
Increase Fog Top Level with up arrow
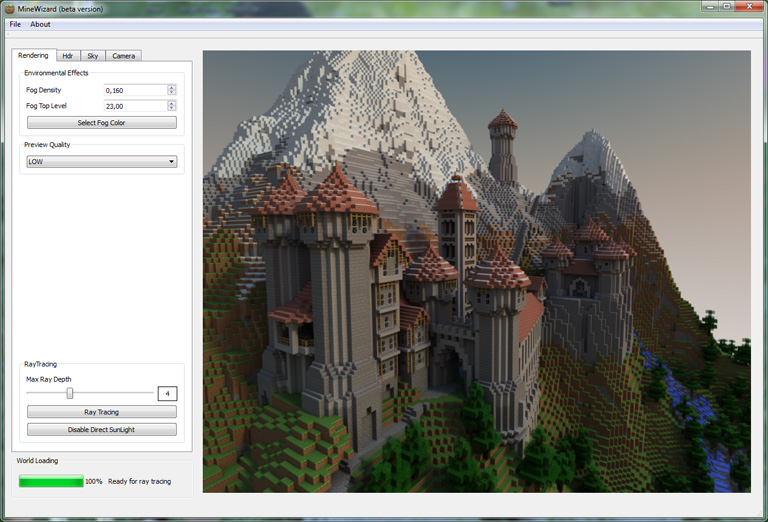click(171, 103)
